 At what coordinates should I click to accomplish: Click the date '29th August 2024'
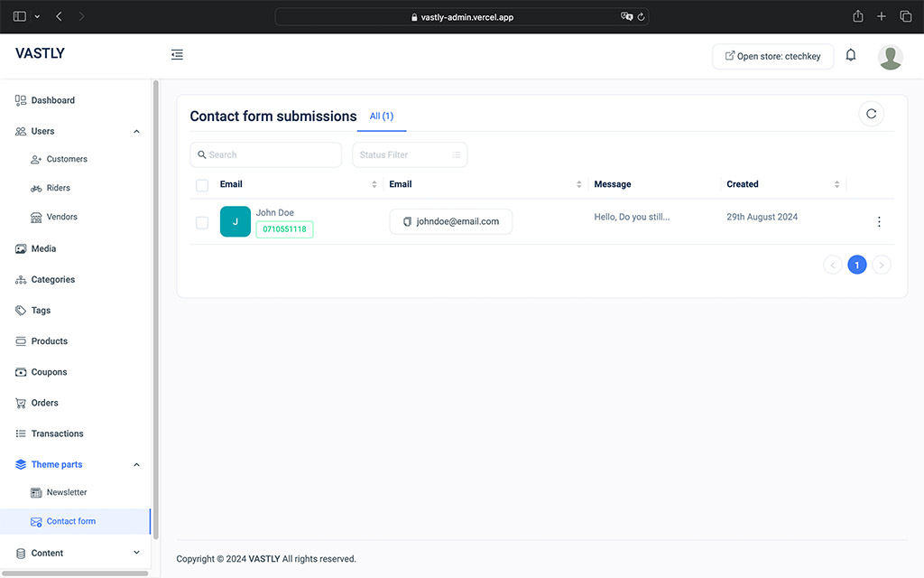(x=762, y=217)
